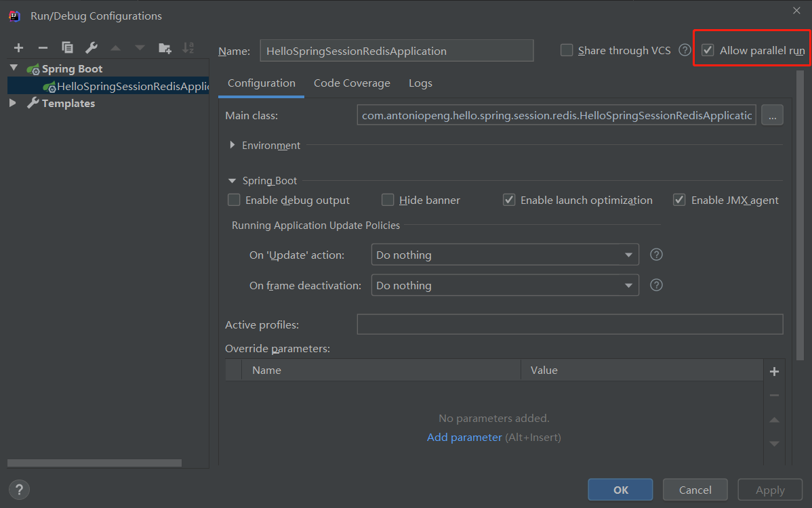The height and width of the screenshot is (508, 812).
Task: Remove an override parameter with the minus icon
Action: coord(774,396)
